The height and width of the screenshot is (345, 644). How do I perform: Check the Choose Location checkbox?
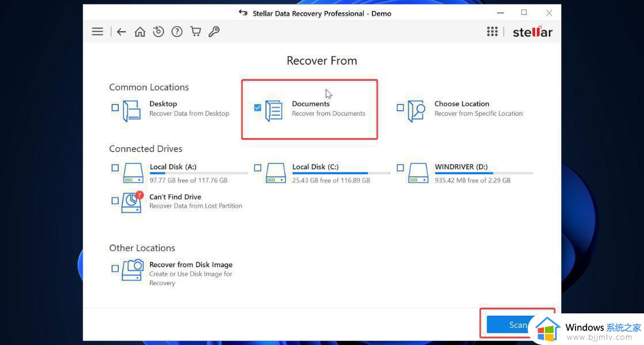(400, 108)
